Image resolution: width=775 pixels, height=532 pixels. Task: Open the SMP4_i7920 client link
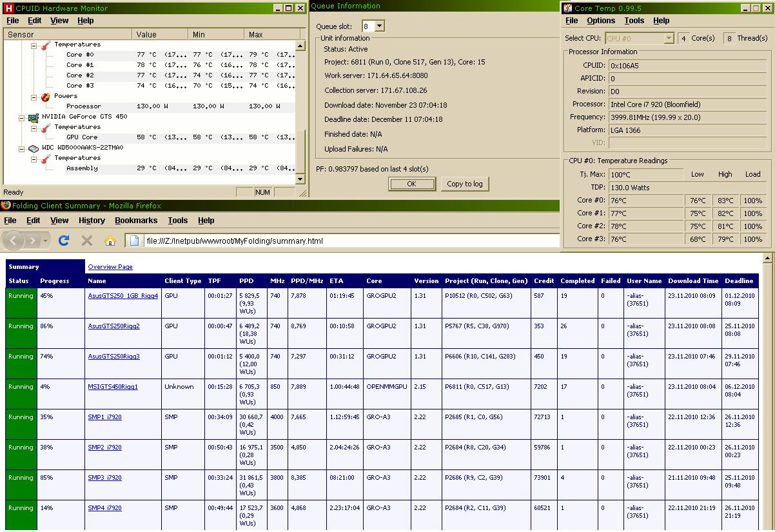tap(104, 508)
